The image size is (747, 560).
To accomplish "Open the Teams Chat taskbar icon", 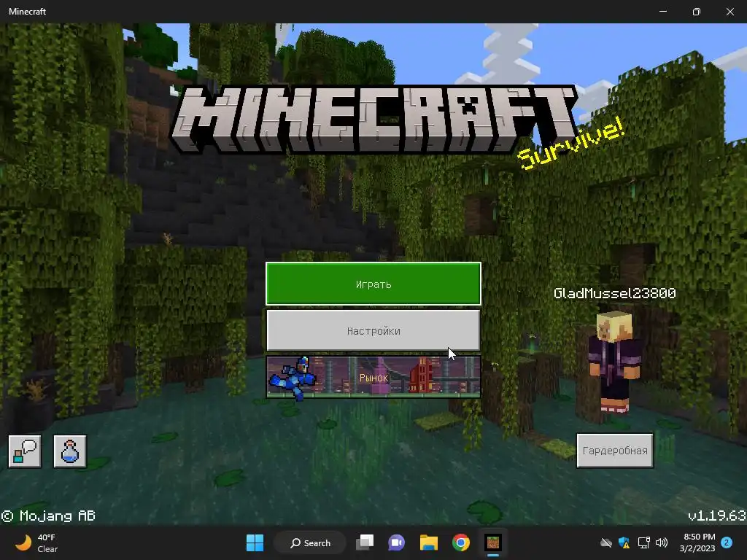I will (x=396, y=542).
